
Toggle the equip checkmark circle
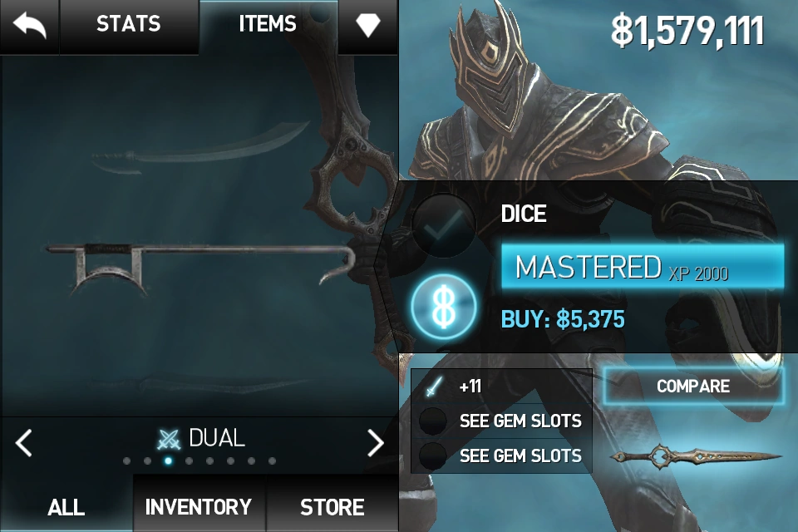[x=444, y=227]
